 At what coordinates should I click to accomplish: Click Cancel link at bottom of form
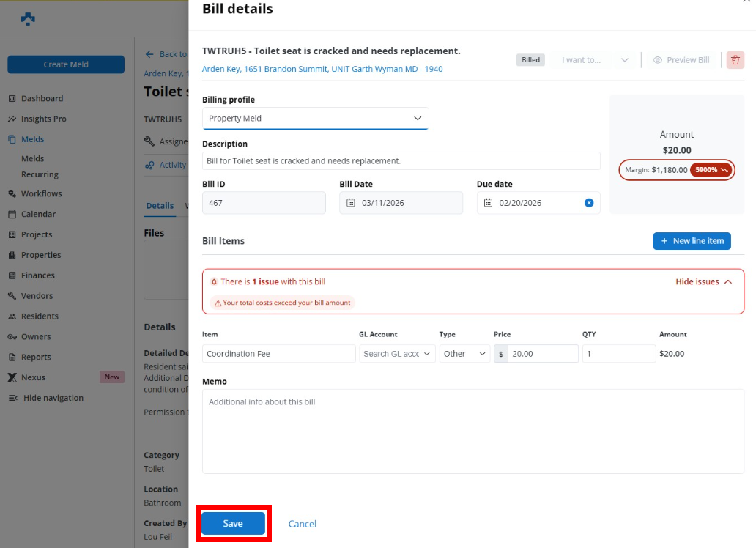click(302, 524)
